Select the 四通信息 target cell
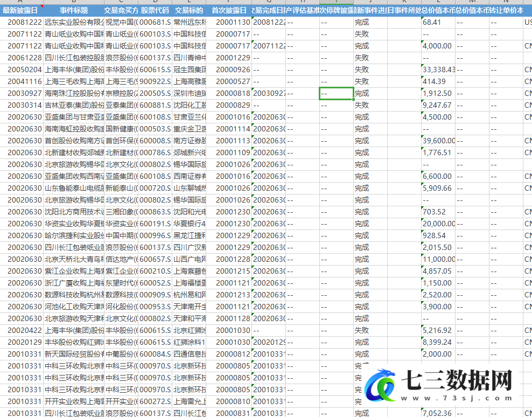Screen dimensions: 532x417 [189, 354]
